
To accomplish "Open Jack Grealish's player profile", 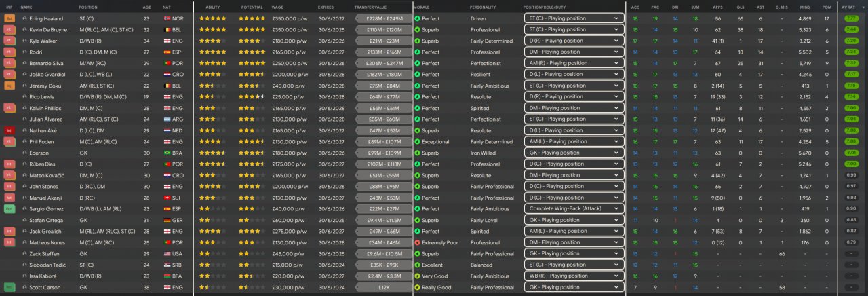I will coord(45,231).
